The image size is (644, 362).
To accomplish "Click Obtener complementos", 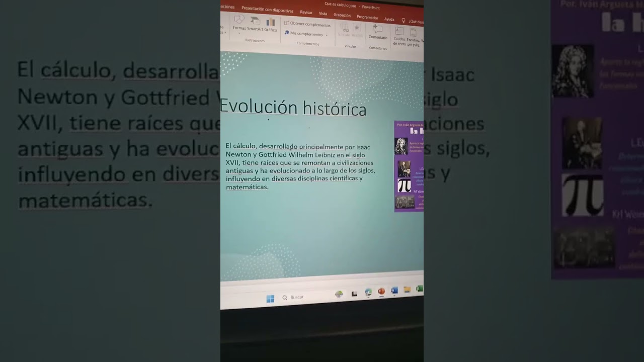I will pyautogui.click(x=307, y=24).
